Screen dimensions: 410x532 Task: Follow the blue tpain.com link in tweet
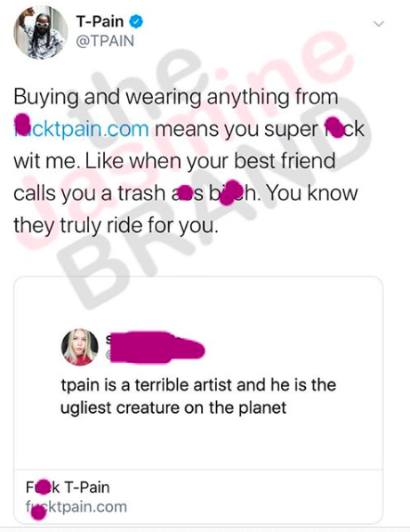pyautogui.click(x=82, y=129)
